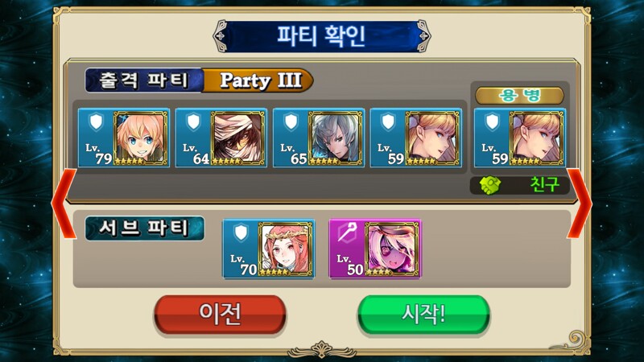Switch to next party with right red arrow

pos(580,204)
